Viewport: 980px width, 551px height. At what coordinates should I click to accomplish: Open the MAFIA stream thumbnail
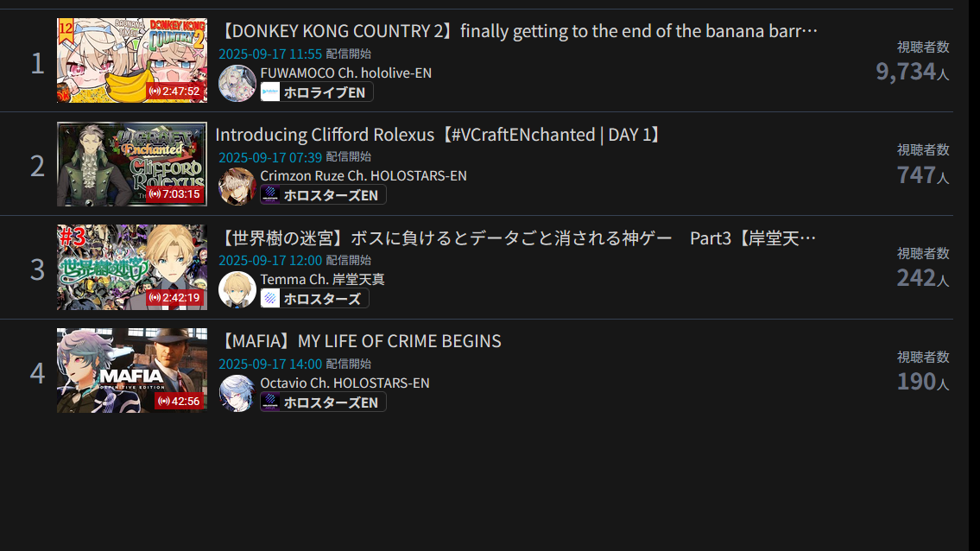point(132,370)
